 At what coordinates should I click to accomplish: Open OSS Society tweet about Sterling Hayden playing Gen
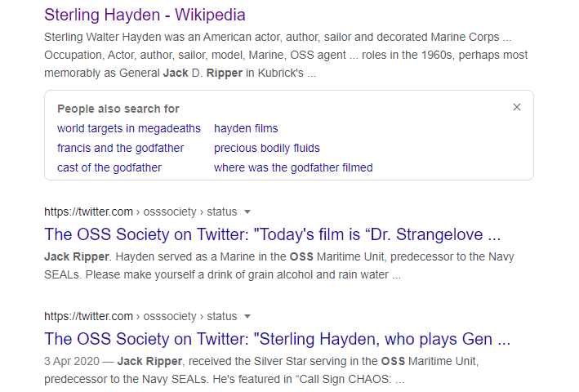point(277,339)
